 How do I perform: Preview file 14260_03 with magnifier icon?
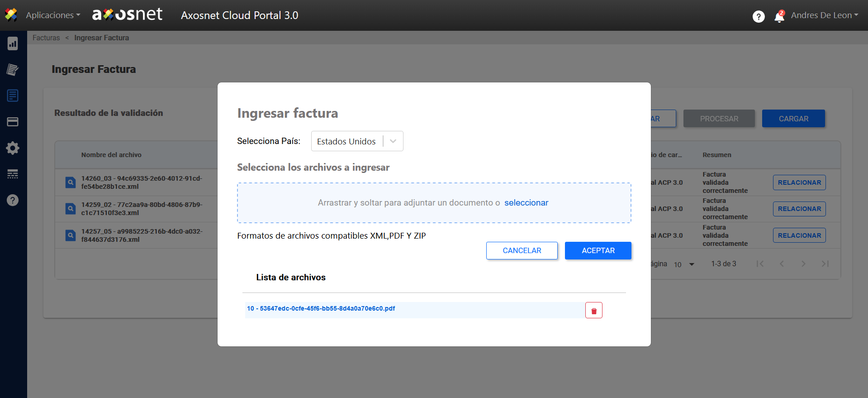click(71, 182)
